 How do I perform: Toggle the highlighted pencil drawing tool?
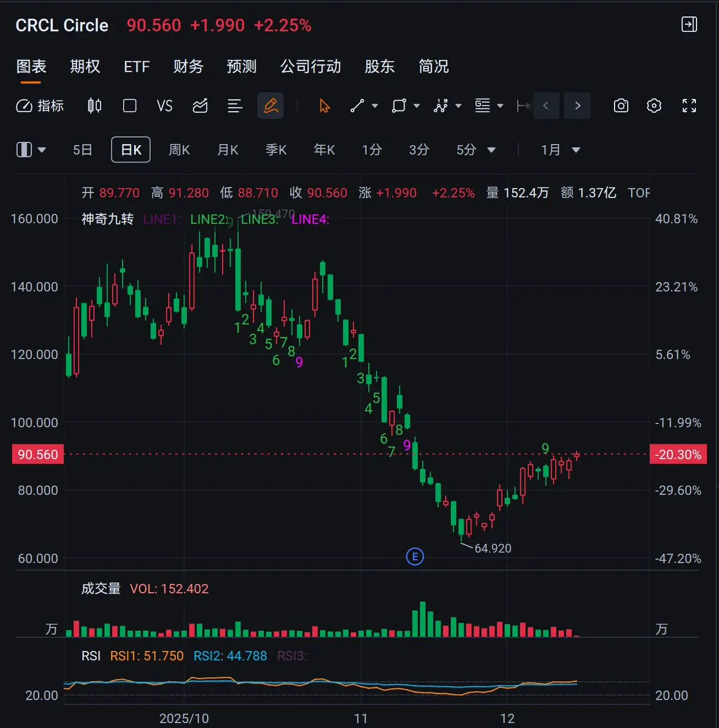tap(271, 106)
